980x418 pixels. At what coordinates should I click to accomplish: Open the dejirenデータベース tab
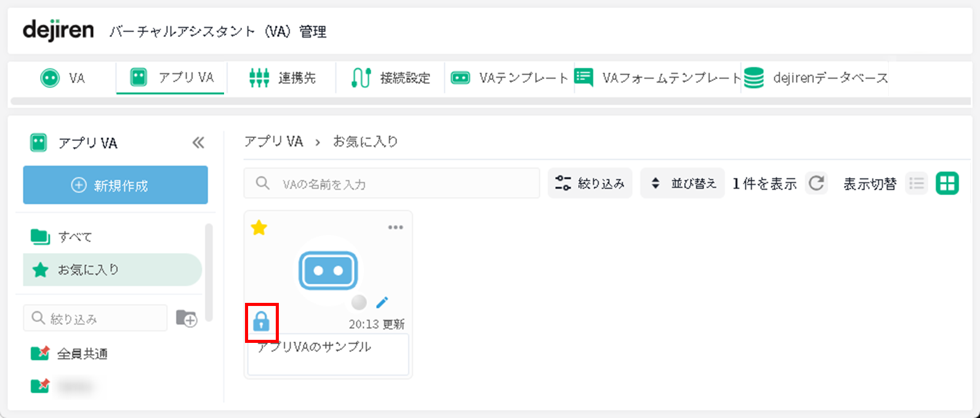coord(816,78)
